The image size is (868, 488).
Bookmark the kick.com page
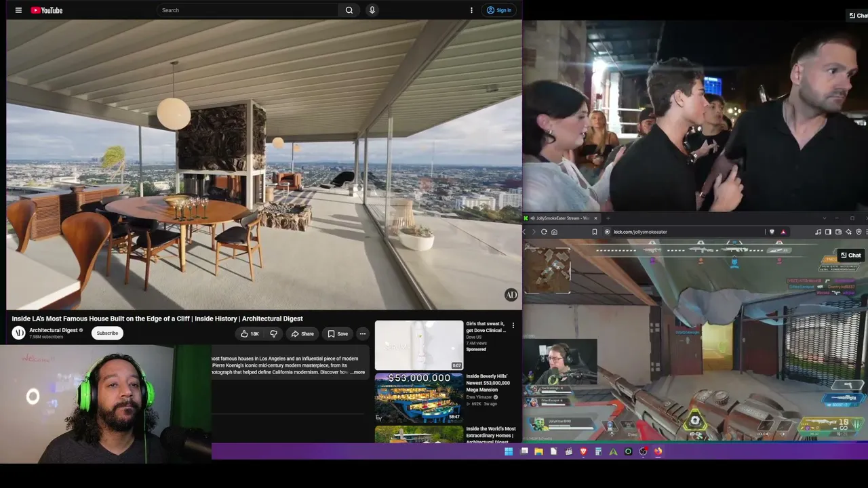click(595, 232)
